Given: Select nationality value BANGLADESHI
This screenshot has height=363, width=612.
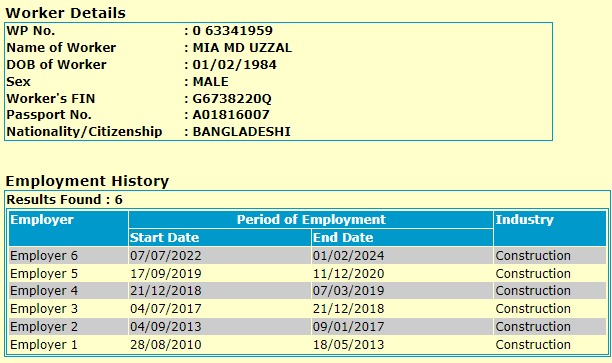Looking at the screenshot, I should [242, 132].
